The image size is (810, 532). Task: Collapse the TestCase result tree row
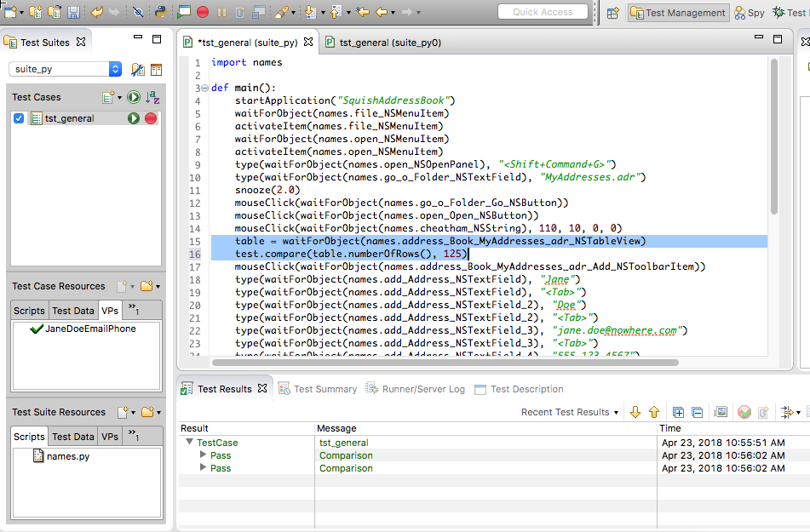[x=188, y=443]
